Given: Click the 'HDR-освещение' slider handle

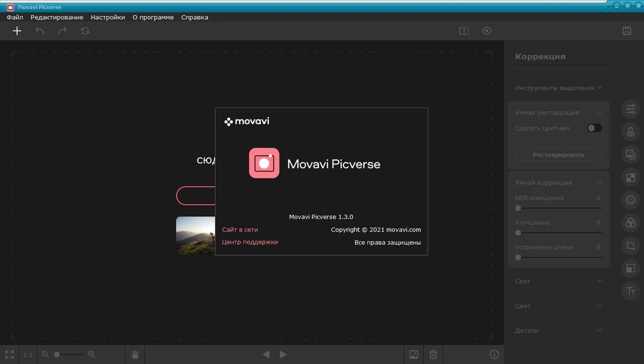Looking at the screenshot, I should coord(518,208).
